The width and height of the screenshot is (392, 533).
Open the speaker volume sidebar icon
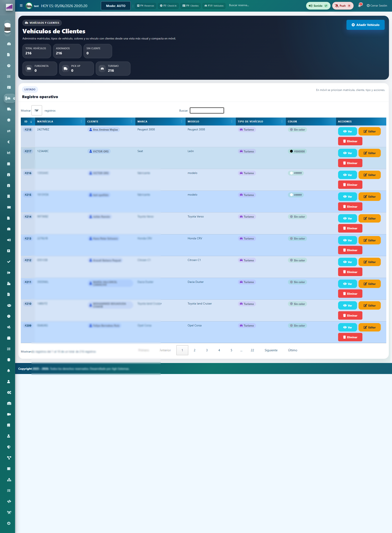(9, 240)
